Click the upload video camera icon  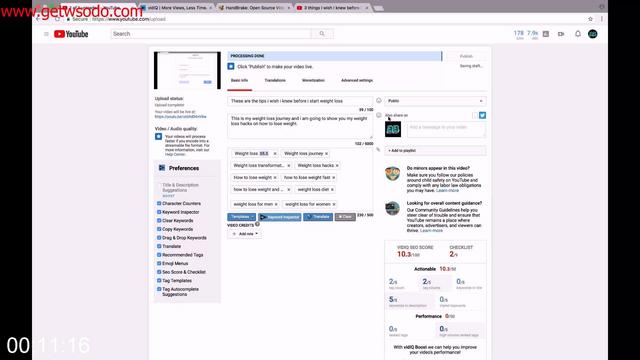tap(561, 34)
